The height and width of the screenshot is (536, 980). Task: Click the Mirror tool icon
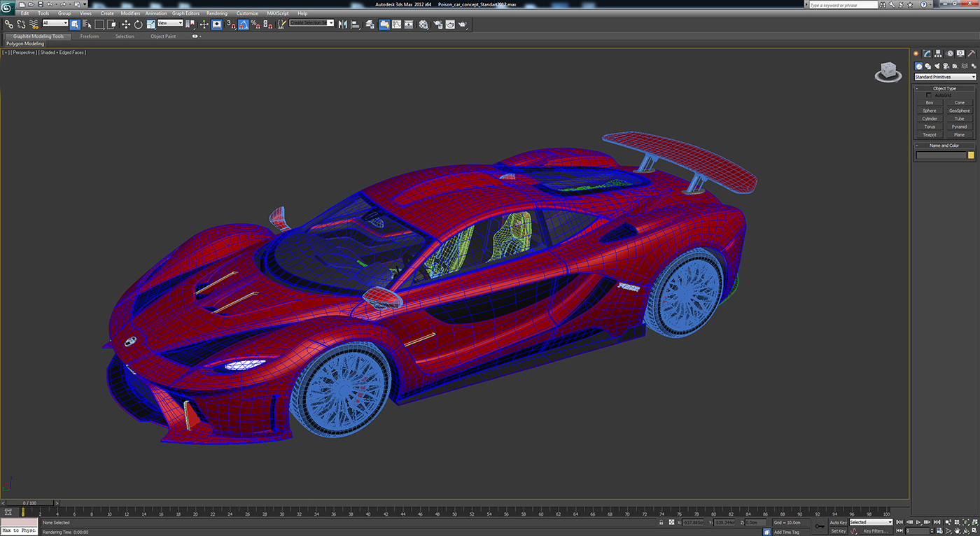tap(344, 24)
